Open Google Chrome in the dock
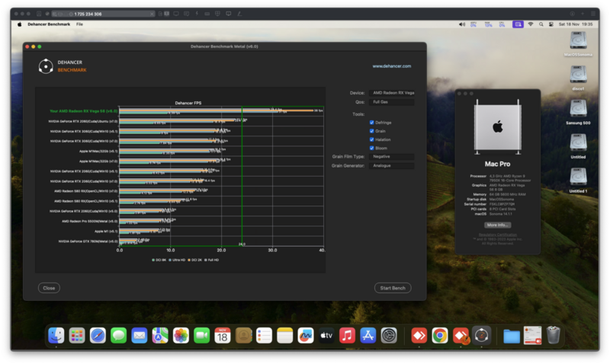Screen dimensions: 610x364 coord(439,335)
